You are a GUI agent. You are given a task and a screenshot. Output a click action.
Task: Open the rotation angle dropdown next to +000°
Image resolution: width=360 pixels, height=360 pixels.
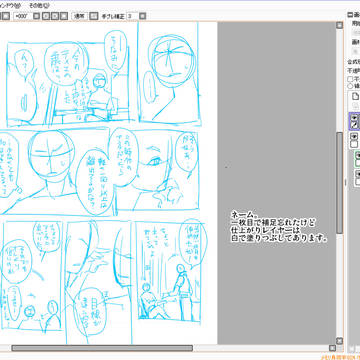(x=37, y=16)
